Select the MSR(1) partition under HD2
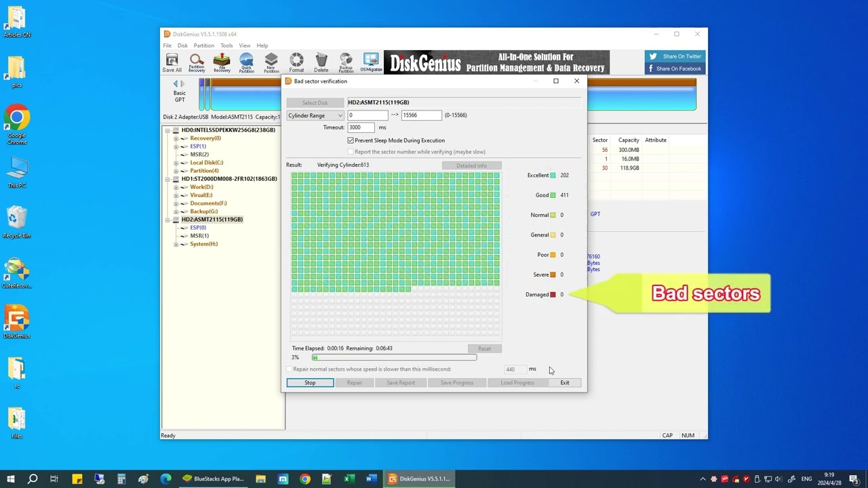868x488 pixels. pos(199,236)
